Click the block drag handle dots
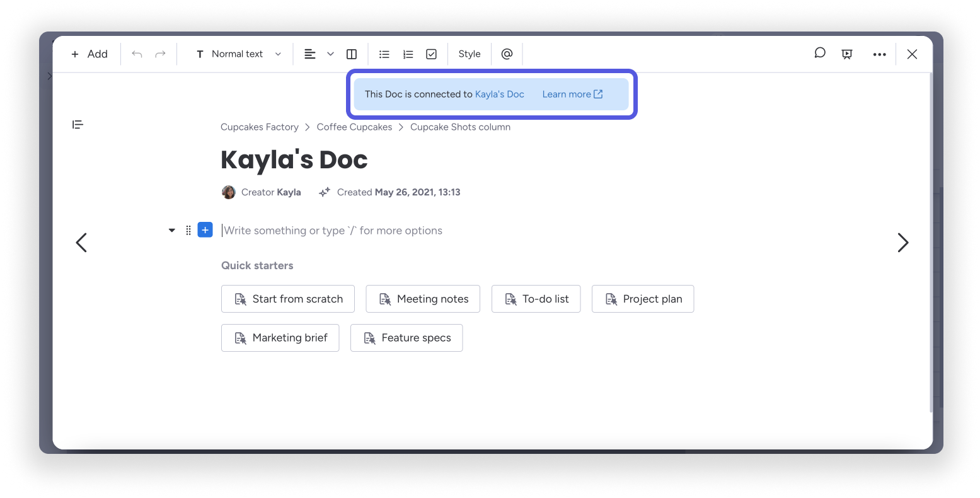 pos(188,231)
